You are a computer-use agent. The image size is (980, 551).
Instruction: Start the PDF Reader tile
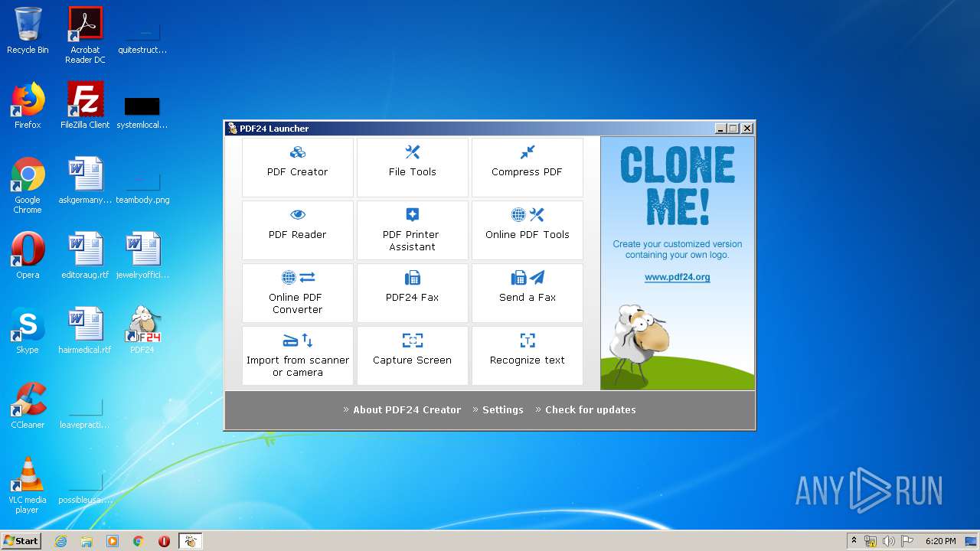tap(297, 230)
